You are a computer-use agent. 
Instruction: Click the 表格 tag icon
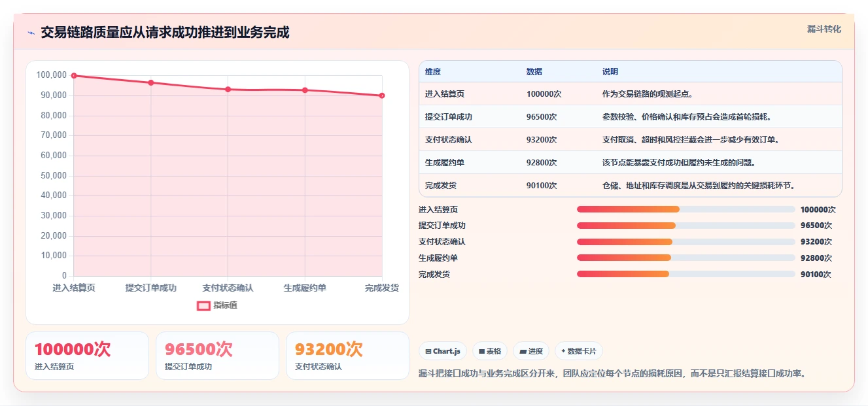(x=481, y=352)
